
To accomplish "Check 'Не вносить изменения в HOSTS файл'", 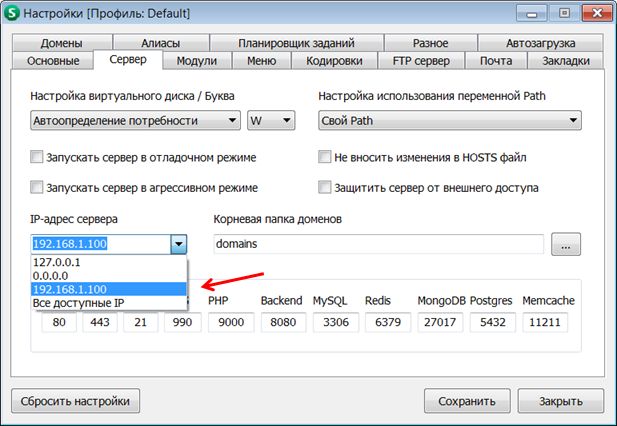I will click(324, 158).
